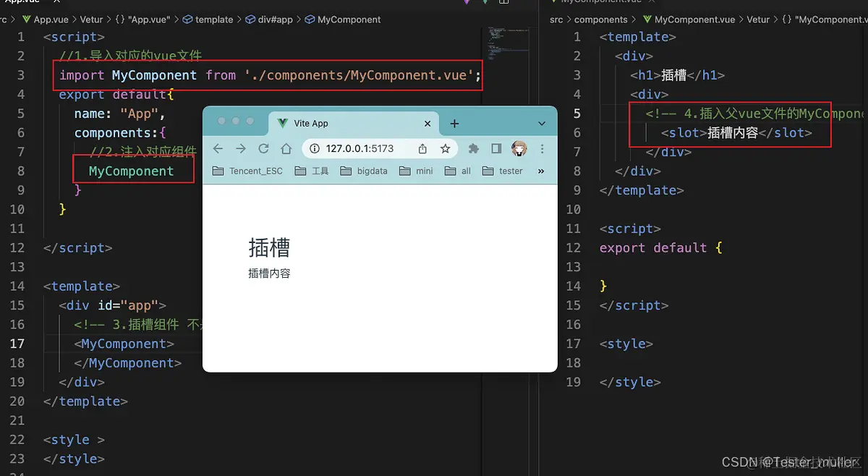Select the App.vue editor tab
The height and width of the screenshot is (476, 868).
(22, 3)
